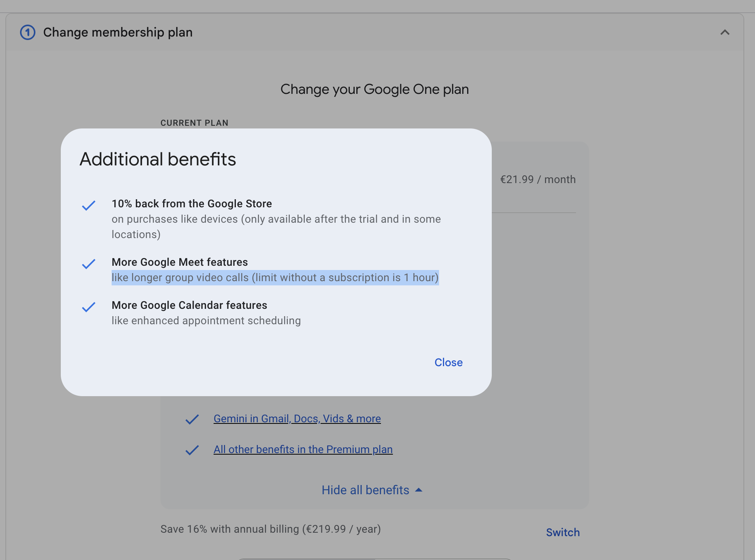Click the Additional benefits dialog heading
This screenshot has width=755, height=560.
[158, 159]
